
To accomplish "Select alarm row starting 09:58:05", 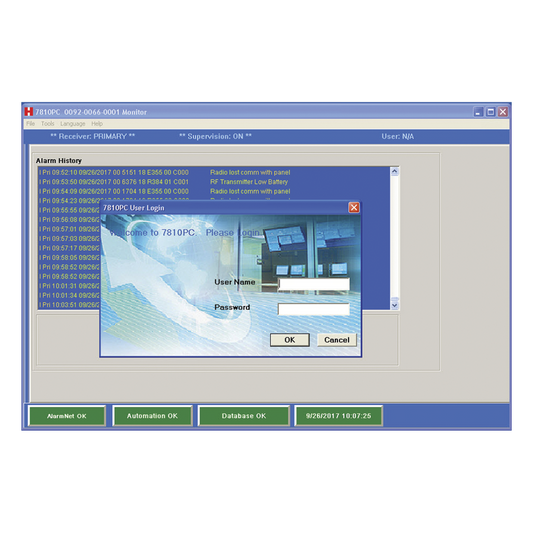I will pyautogui.click(x=69, y=258).
